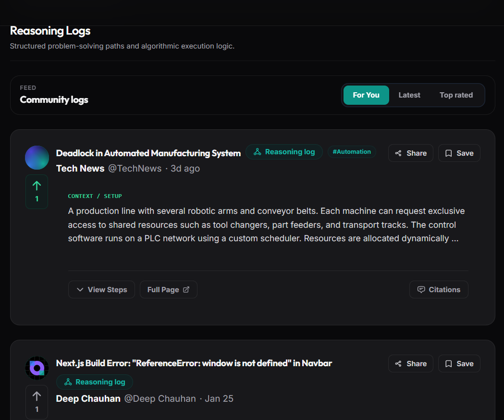Click the 'Jan 25' timestamp
The width and height of the screenshot is (504, 420).
click(219, 398)
